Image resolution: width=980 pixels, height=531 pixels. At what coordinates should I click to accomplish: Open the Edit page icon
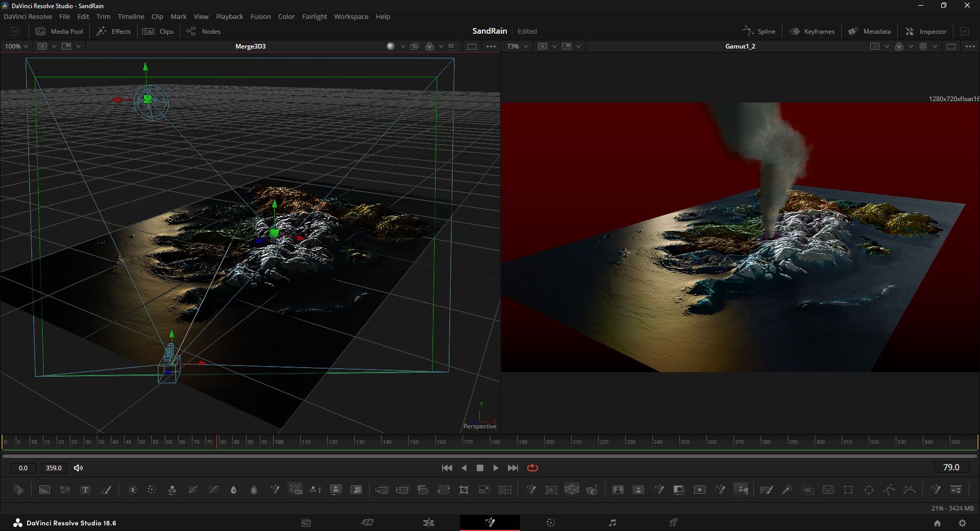point(429,522)
